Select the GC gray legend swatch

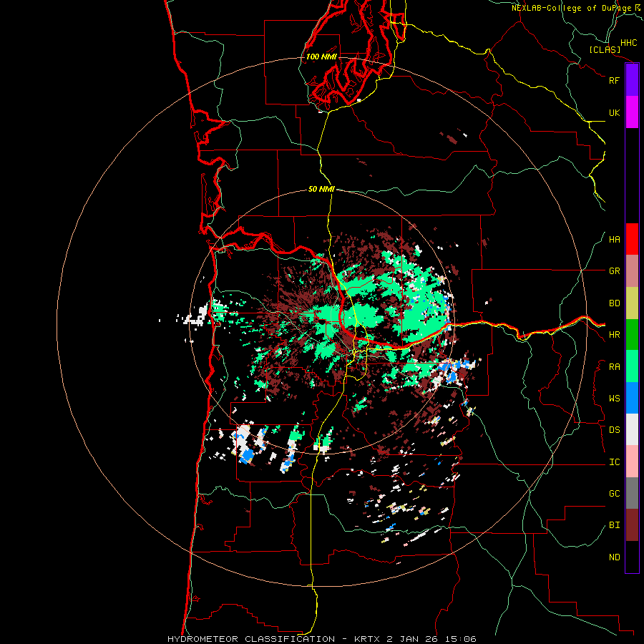click(x=632, y=493)
